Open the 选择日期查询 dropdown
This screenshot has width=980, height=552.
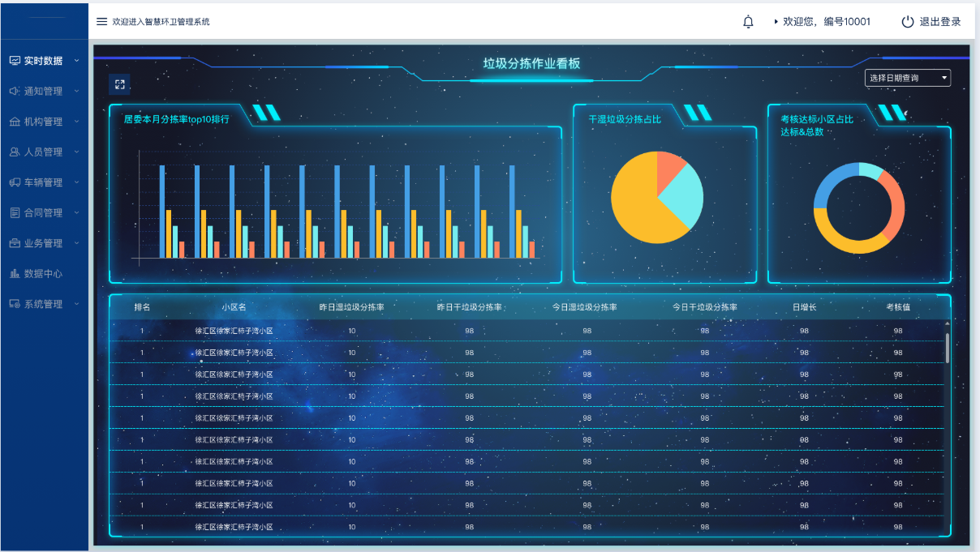tap(907, 78)
